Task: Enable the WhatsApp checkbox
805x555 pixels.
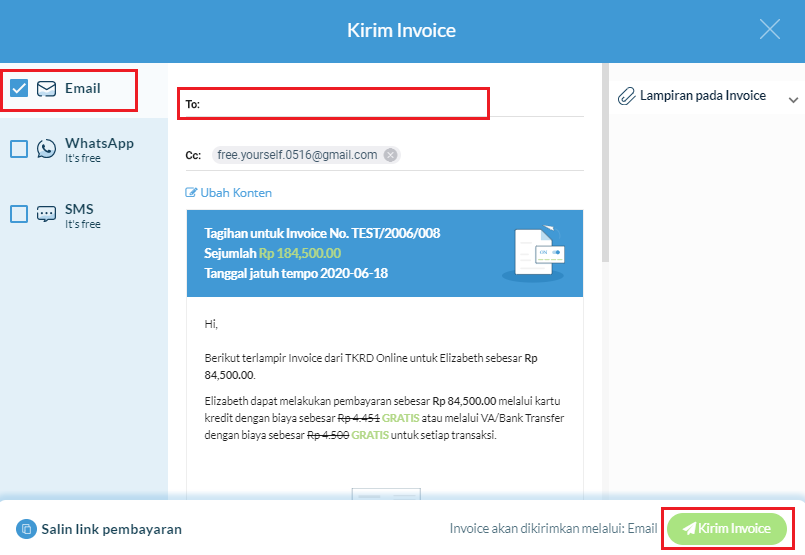Action: click(19, 149)
